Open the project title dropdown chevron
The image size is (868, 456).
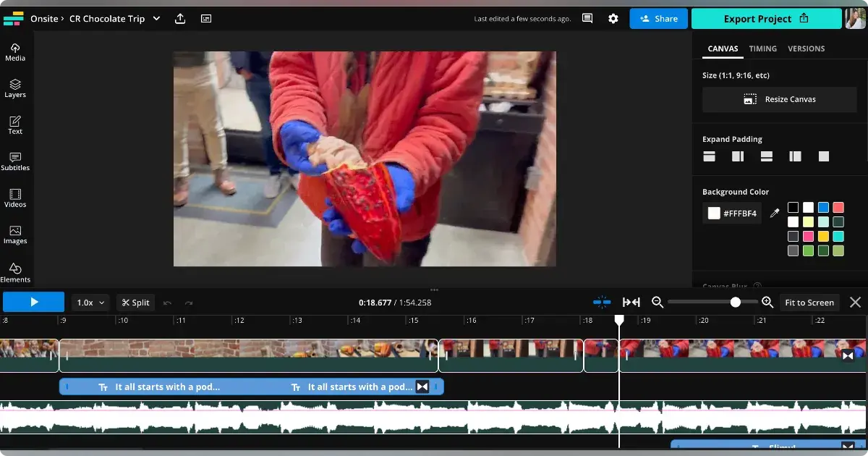pyautogui.click(x=156, y=18)
